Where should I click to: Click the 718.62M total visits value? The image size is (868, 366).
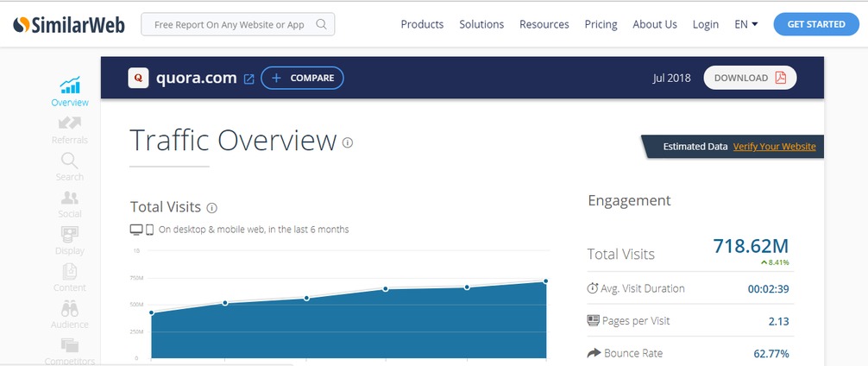pos(751,246)
